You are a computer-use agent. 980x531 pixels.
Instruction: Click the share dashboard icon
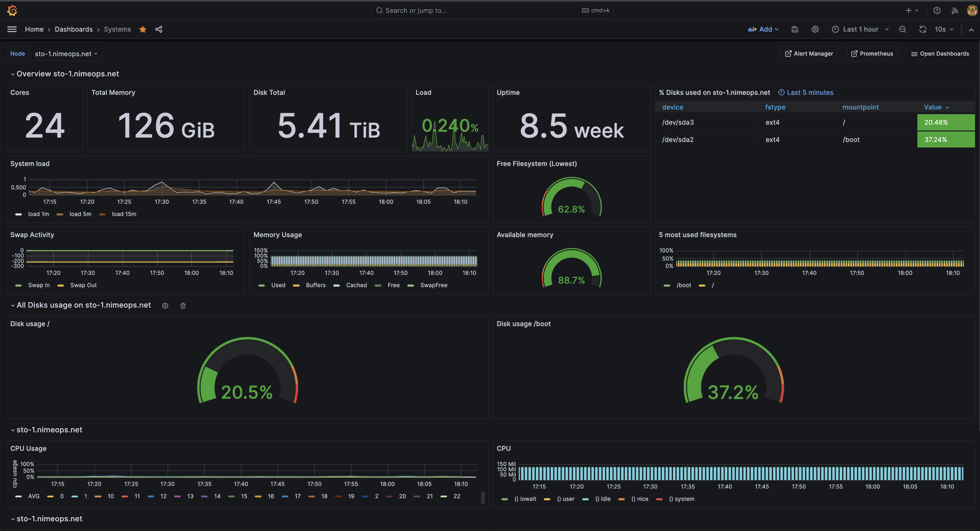coord(159,30)
